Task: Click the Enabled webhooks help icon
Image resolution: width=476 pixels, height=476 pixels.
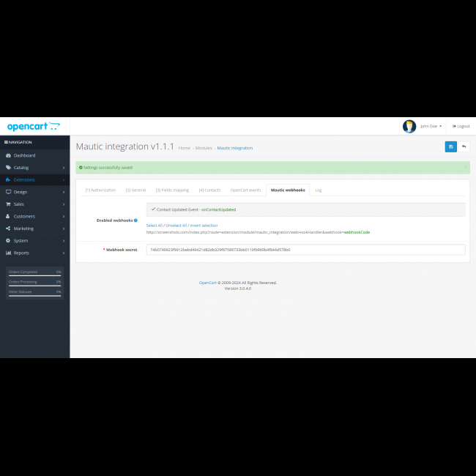Action: tap(135, 220)
